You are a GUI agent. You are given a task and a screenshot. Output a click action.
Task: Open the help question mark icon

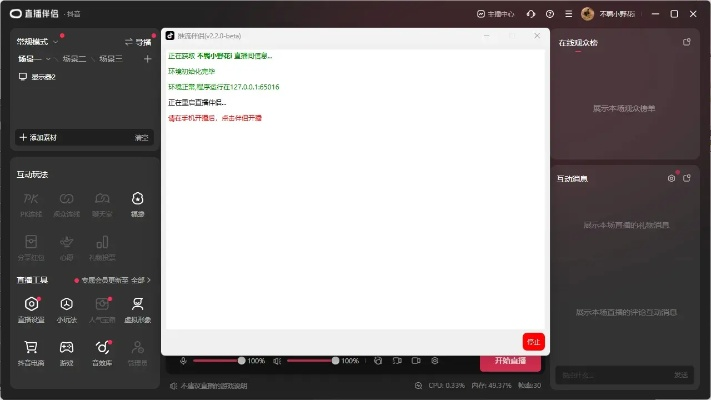click(550, 14)
